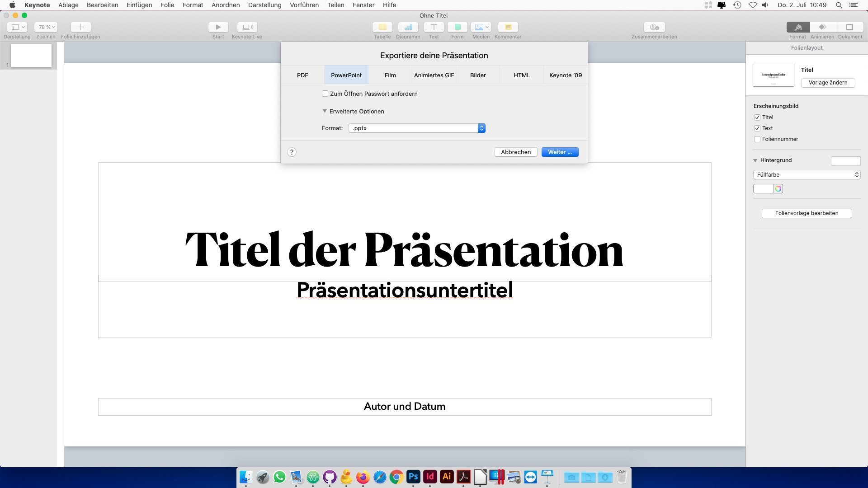Open TeamViewer from the Dock
The image size is (868, 488).
pyautogui.click(x=530, y=477)
